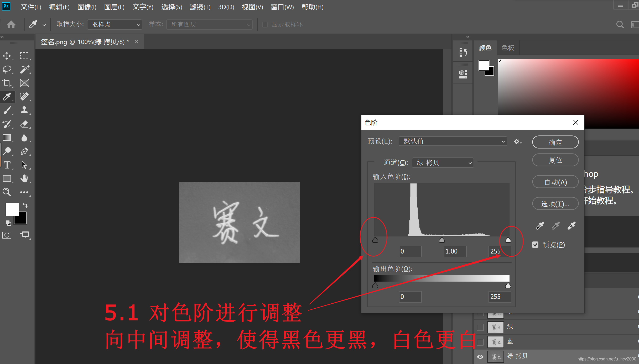Image resolution: width=639 pixels, height=364 pixels.
Task: Pick the white point eyedropper in Levels
Action: click(x=572, y=225)
